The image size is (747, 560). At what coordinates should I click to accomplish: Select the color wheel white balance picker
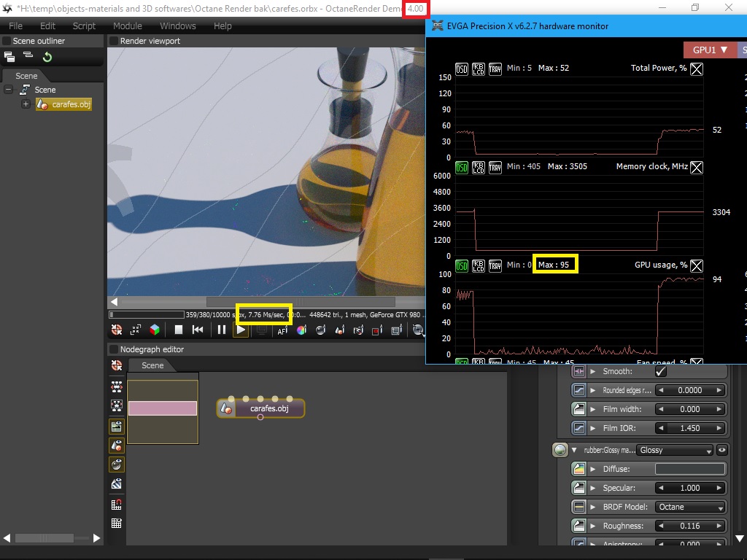(301, 330)
